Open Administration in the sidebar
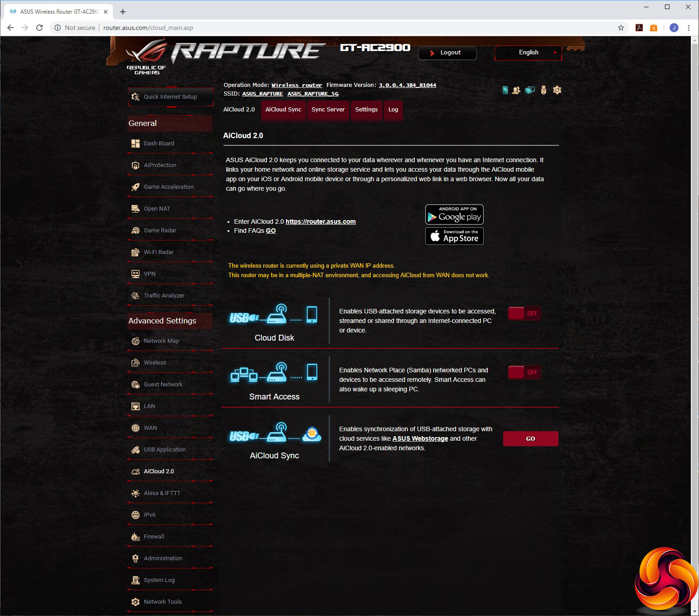The width and height of the screenshot is (699, 616). 170,558
